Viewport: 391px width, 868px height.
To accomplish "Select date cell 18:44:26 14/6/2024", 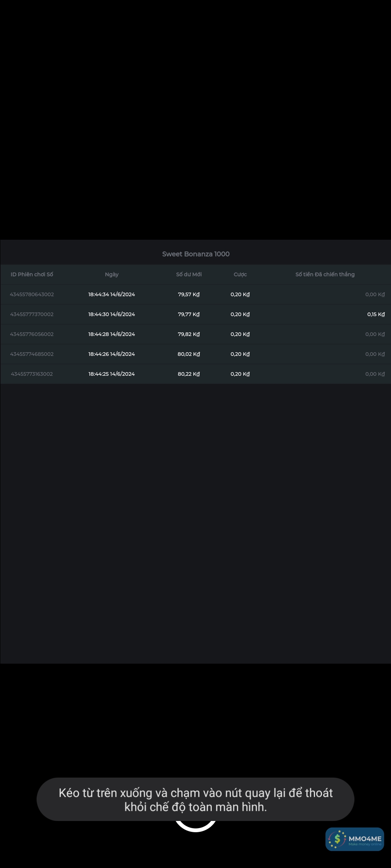I will click(112, 354).
